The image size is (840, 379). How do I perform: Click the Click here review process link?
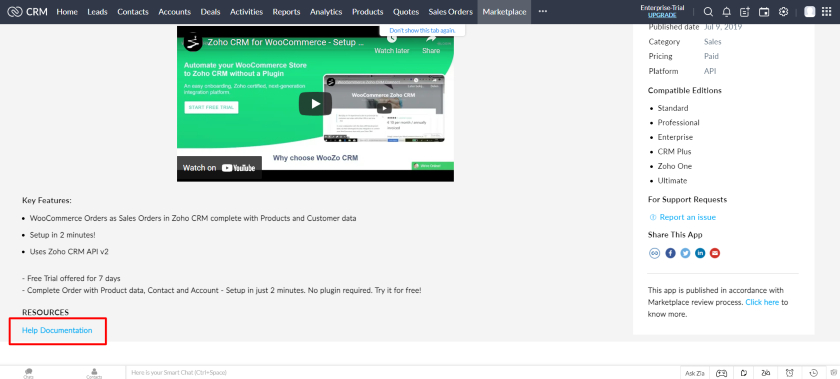[762, 302]
